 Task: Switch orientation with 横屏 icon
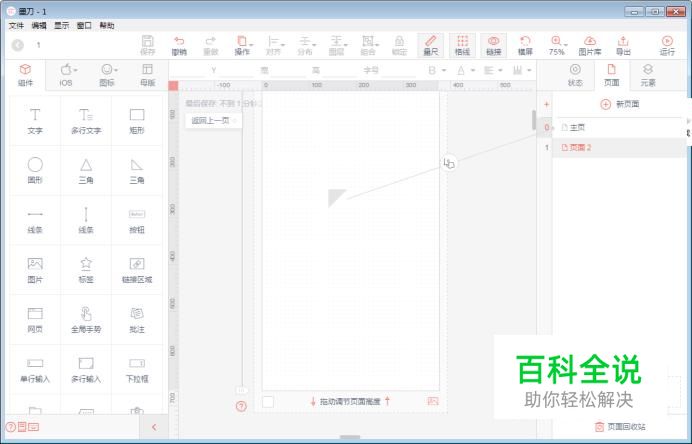(x=525, y=45)
